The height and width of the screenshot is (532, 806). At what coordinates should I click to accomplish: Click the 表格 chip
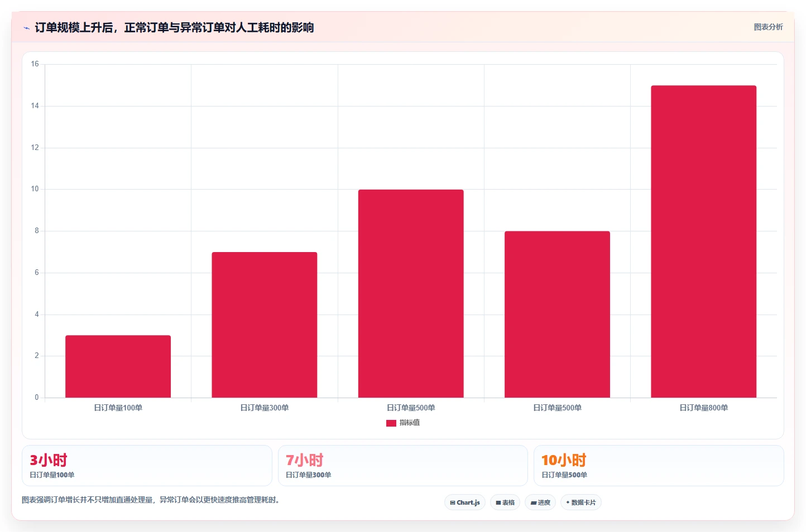505,502
